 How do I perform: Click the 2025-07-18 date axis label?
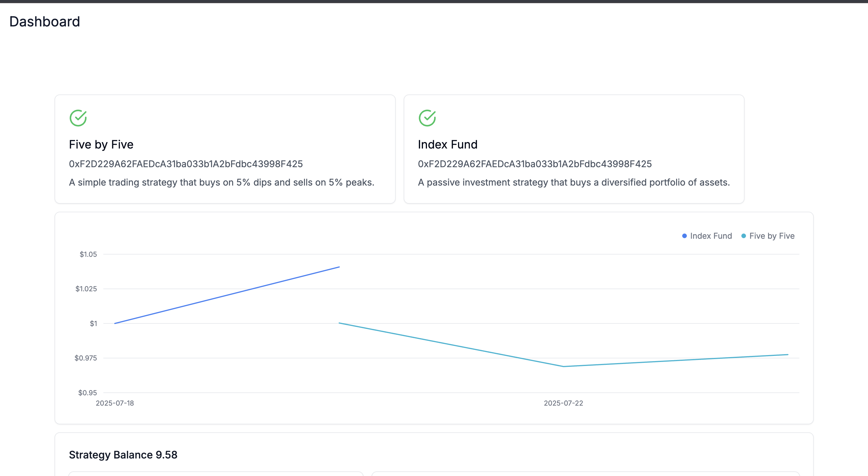115,403
